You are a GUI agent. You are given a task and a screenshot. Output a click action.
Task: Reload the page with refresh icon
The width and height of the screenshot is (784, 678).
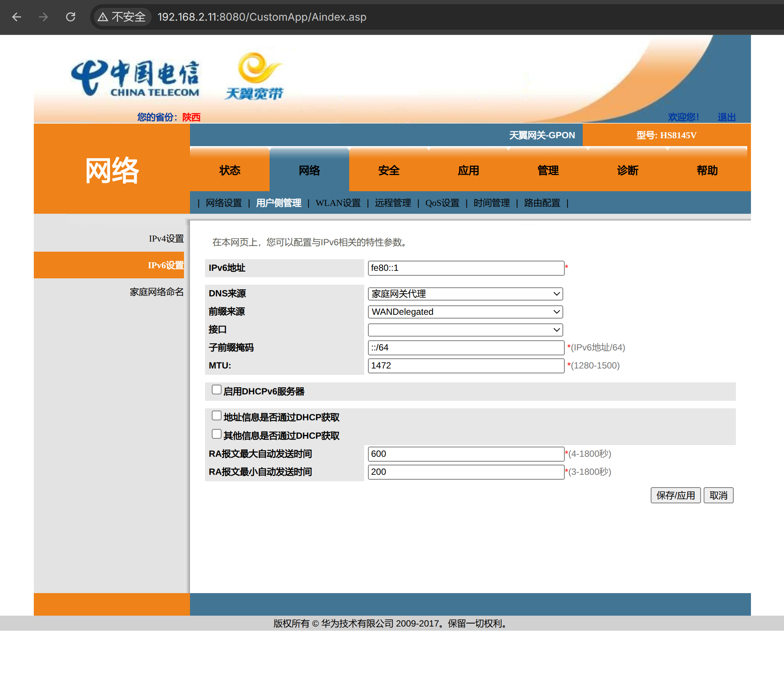(71, 17)
